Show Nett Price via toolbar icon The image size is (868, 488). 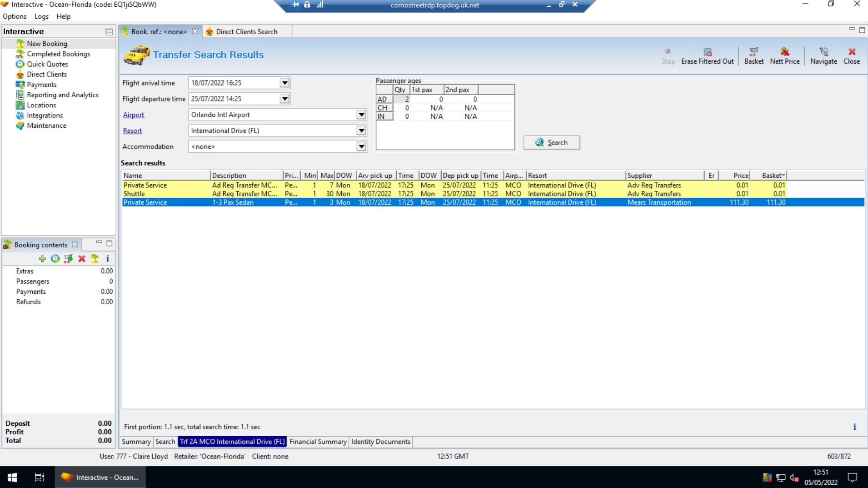pyautogui.click(x=784, y=55)
